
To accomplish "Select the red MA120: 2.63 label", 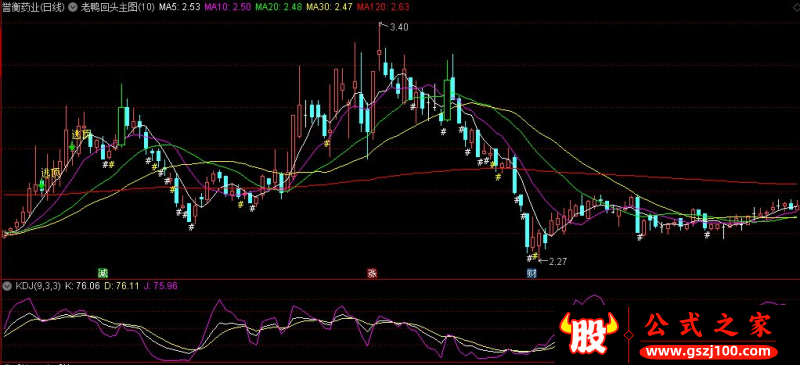I will (x=380, y=8).
